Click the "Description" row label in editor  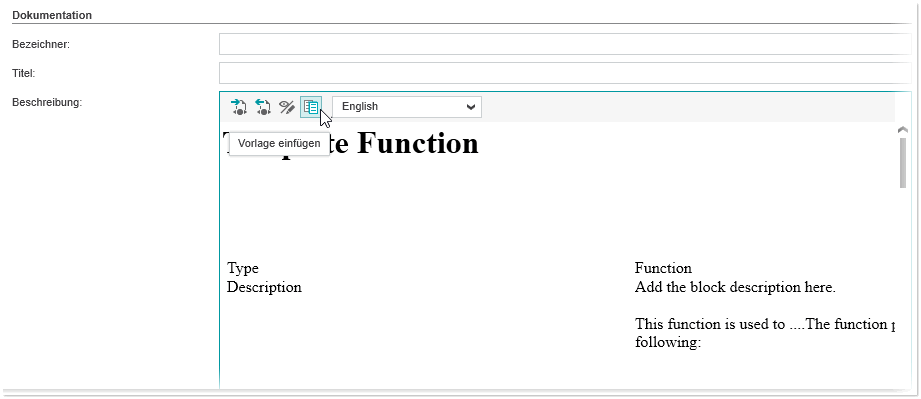(264, 287)
